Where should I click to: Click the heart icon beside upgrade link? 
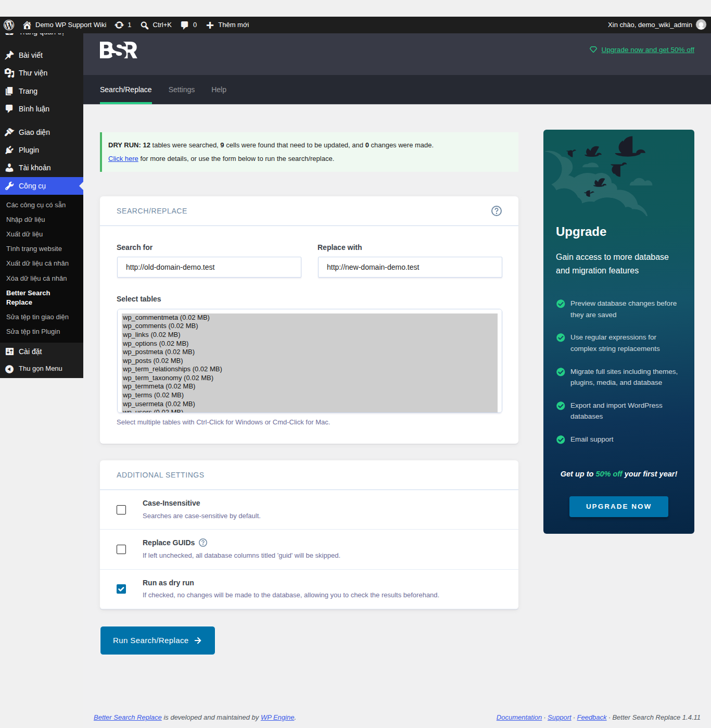pos(593,49)
